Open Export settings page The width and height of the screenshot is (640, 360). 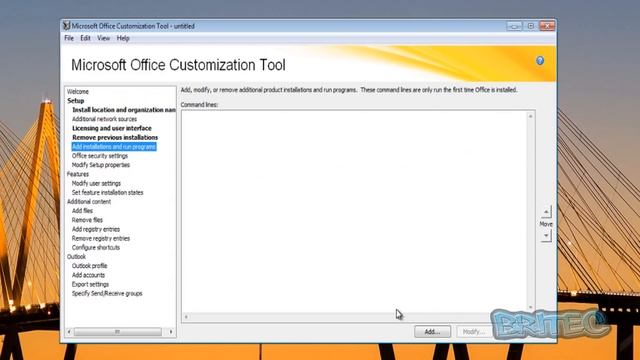90,284
